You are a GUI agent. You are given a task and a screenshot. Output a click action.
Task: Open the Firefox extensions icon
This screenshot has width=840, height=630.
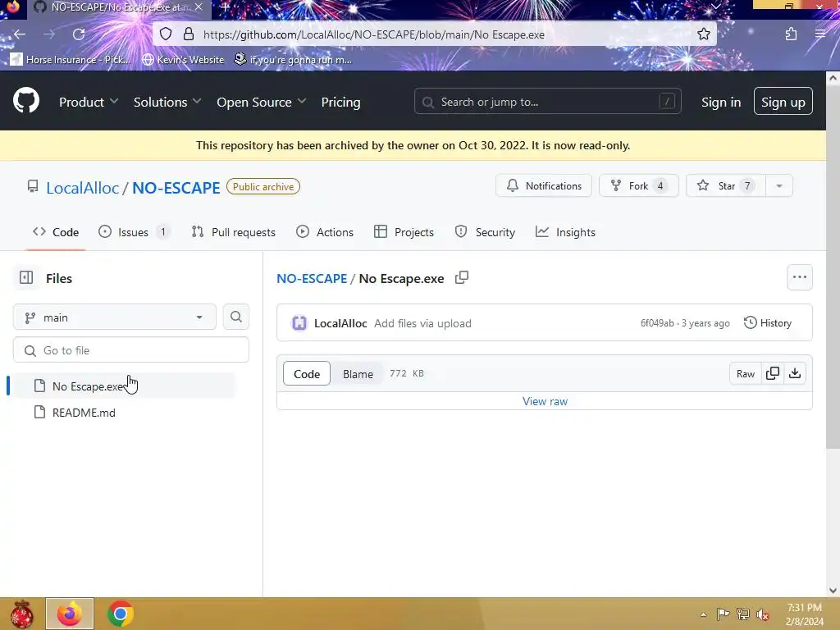click(791, 34)
